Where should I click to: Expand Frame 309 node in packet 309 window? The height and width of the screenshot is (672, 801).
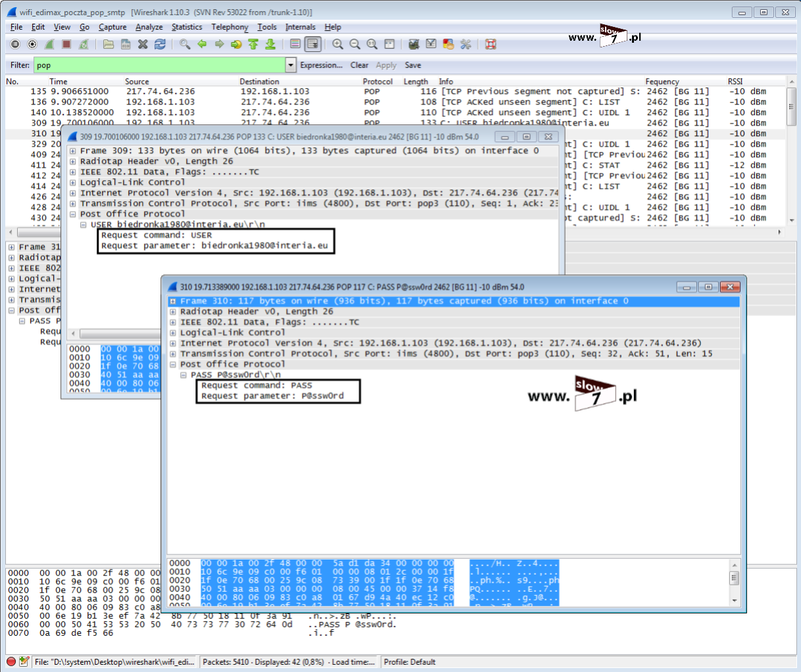tap(73, 151)
